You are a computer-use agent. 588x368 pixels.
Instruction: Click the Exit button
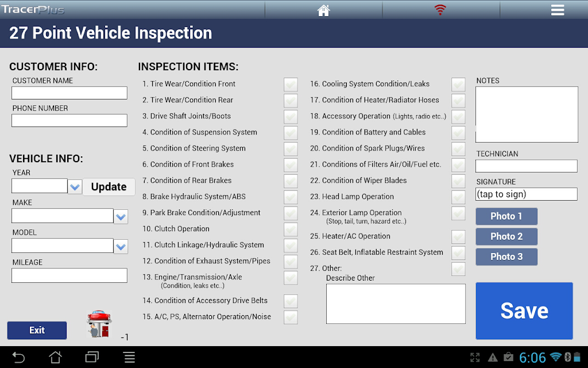pyautogui.click(x=37, y=330)
